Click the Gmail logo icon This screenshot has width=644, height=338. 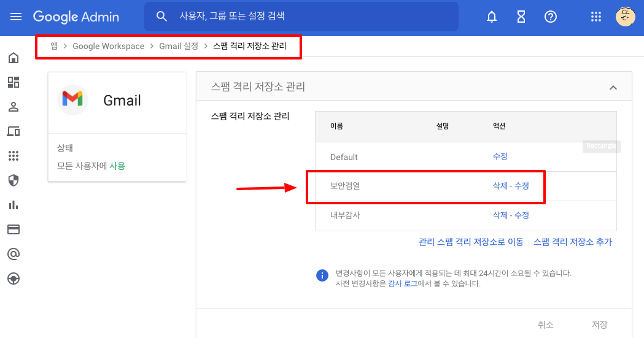[72, 99]
